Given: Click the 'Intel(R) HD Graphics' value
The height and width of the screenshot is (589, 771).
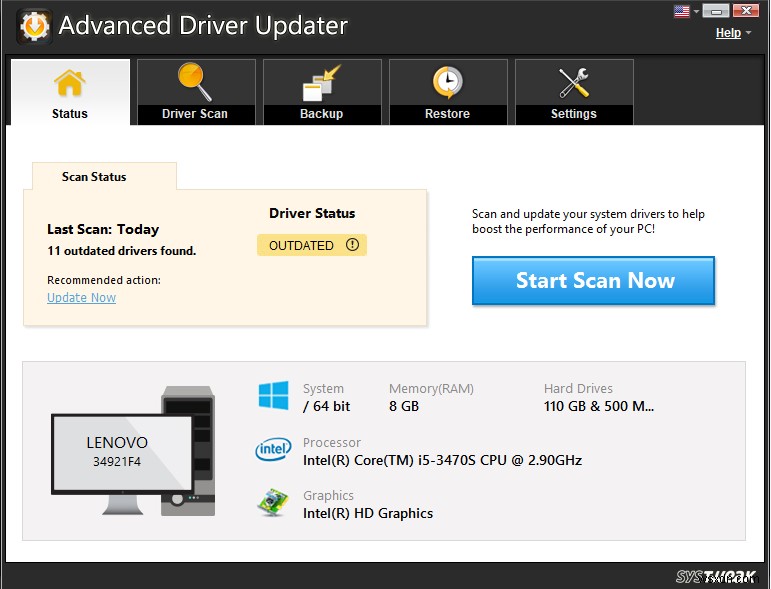Looking at the screenshot, I should (368, 513).
